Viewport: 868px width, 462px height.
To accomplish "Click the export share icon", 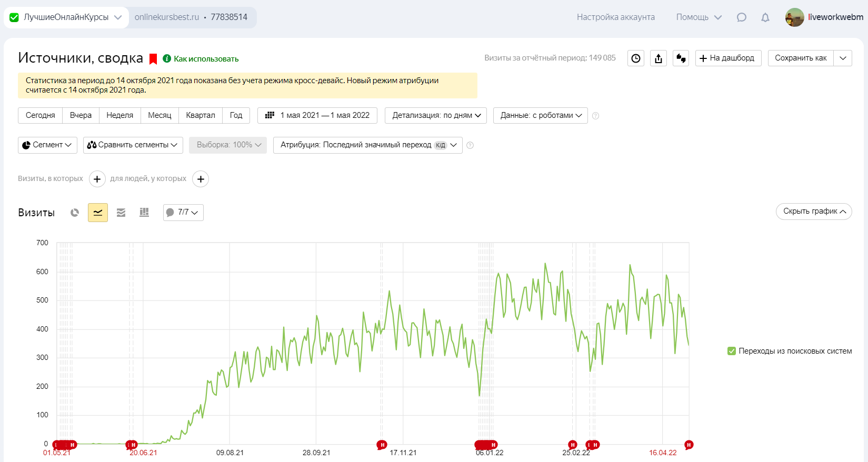I will click(x=659, y=58).
